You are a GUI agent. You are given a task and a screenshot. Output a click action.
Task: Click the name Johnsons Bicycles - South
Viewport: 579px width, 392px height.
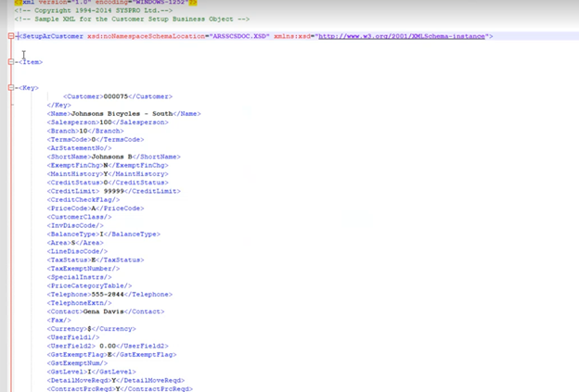click(x=122, y=114)
